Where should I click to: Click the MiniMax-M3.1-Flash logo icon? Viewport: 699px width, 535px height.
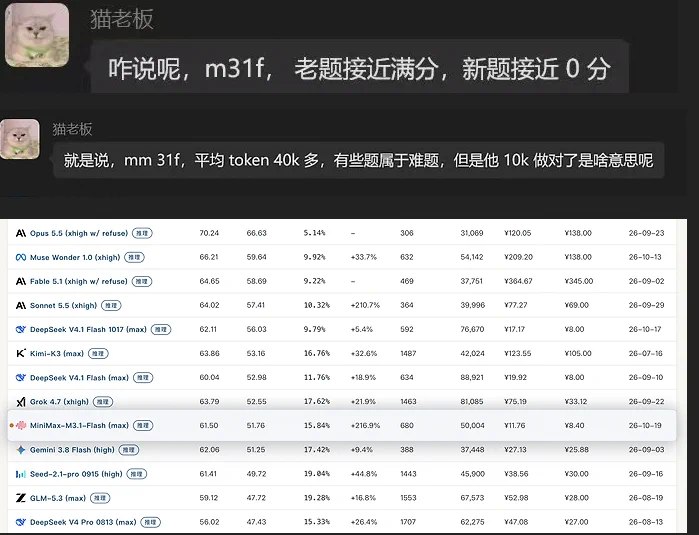21,425
